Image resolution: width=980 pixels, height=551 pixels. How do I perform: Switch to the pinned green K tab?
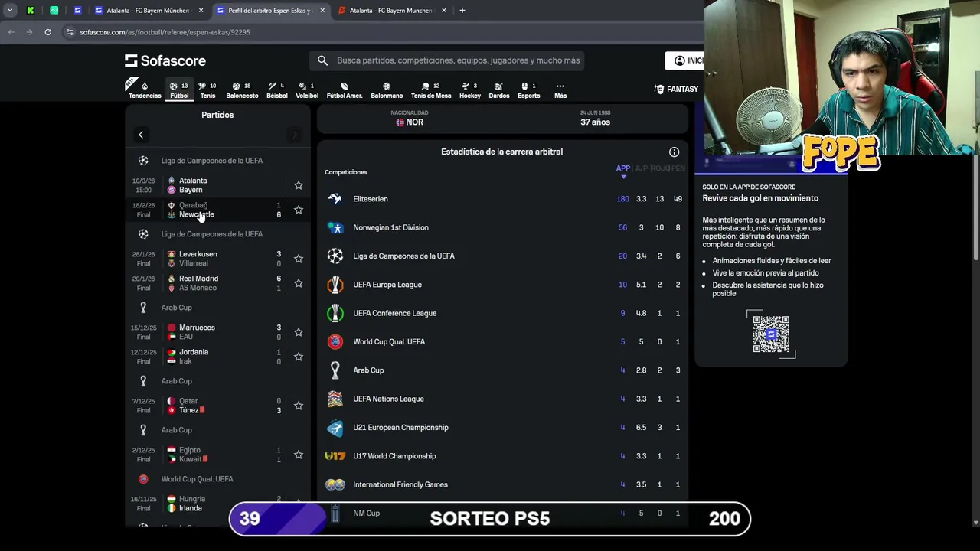point(30,11)
